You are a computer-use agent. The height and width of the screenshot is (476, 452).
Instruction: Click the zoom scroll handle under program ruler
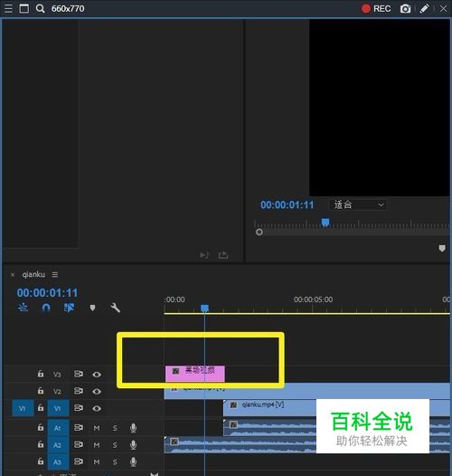click(x=259, y=233)
